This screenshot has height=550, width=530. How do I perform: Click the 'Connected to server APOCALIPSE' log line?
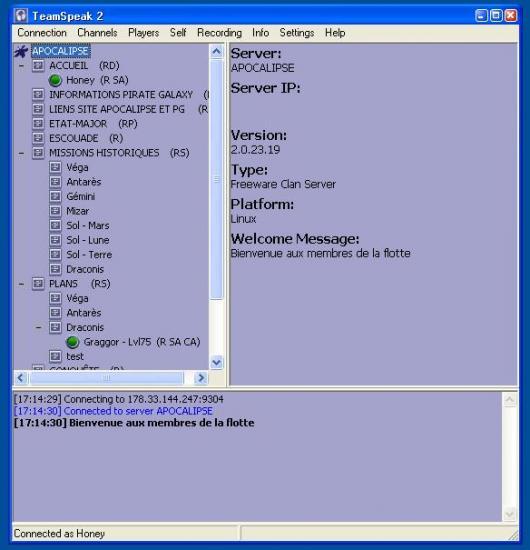coord(113,411)
